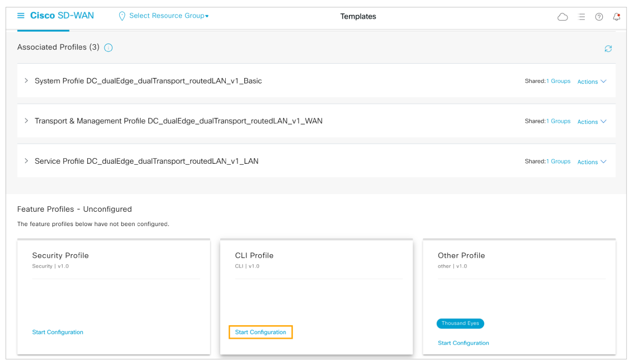This screenshot has width=632, height=364.
Task: Open Actions menu for Transport & Management Profile
Action: 591,122
